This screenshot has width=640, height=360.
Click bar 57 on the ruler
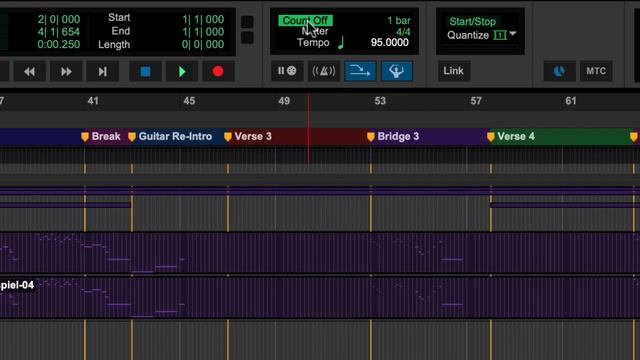point(476,101)
